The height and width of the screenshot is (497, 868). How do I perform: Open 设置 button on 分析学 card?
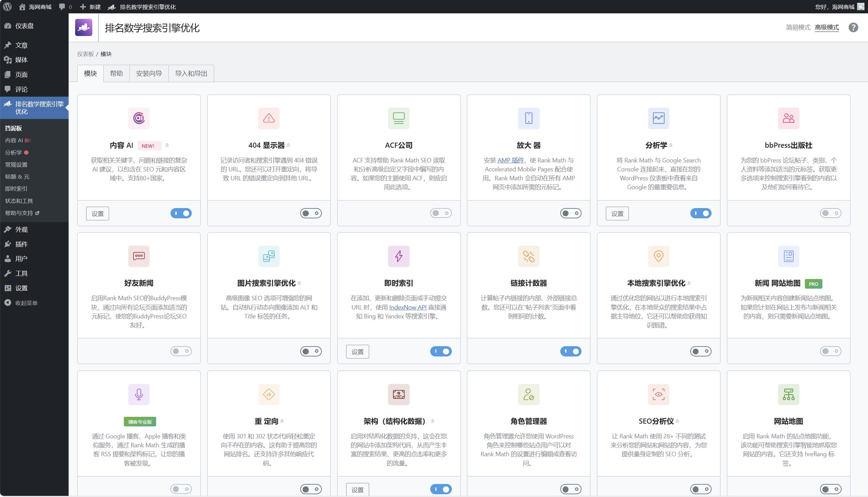coord(617,214)
